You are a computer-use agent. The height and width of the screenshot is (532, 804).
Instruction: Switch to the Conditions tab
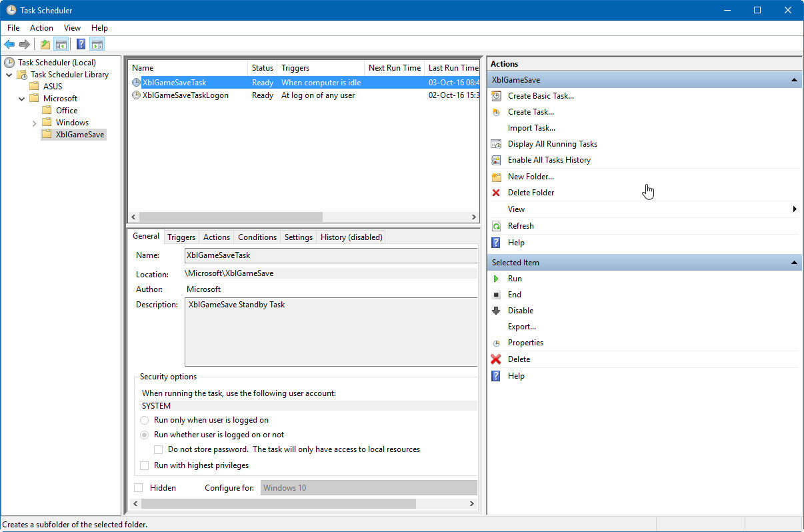pyautogui.click(x=257, y=237)
